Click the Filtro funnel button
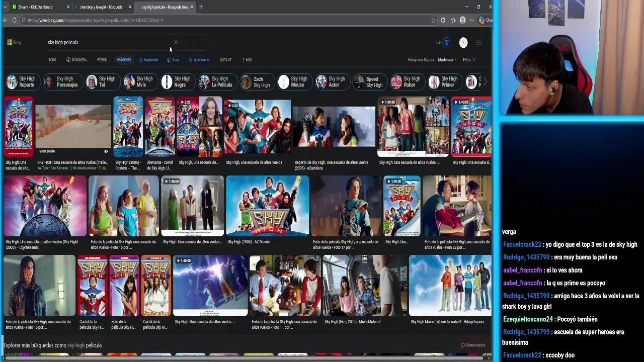This screenshot has height=362, width=644. 469,60
